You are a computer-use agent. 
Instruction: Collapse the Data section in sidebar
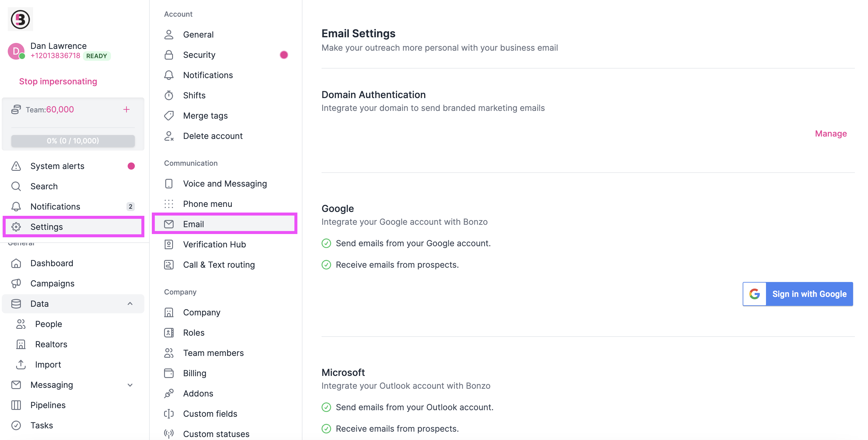(x=130, y=304)
